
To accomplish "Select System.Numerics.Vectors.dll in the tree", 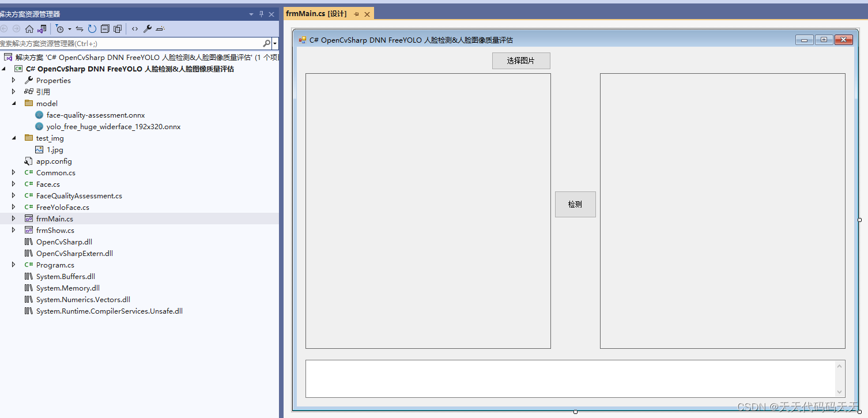I will [x=83, y=299].
